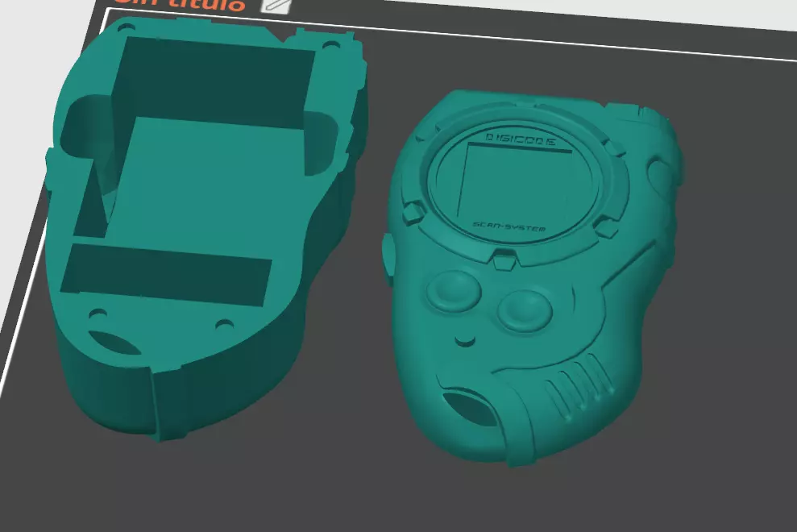Click the pencil edit icon beside plate name
Image resolution: width=797 pixels, height=532 pixels.
pos(276,5)
